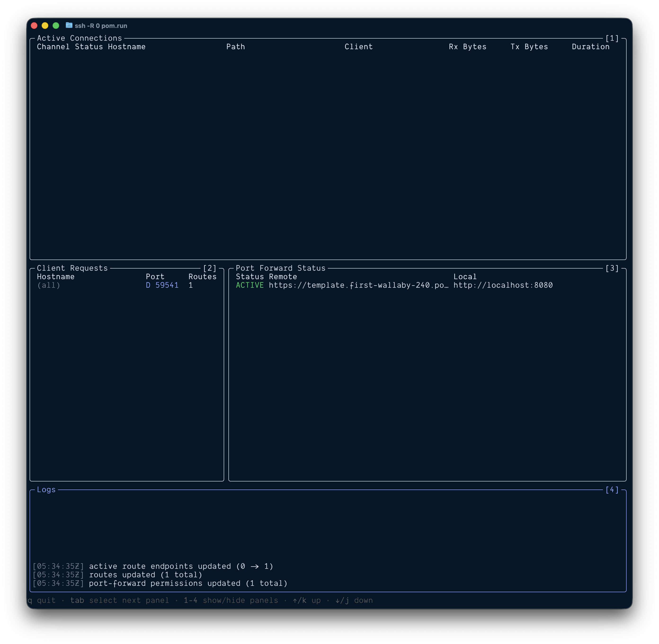Screen dimensions: 659x644
Task: Click the 'tab select next panel' hint
Action: (120, 600)
